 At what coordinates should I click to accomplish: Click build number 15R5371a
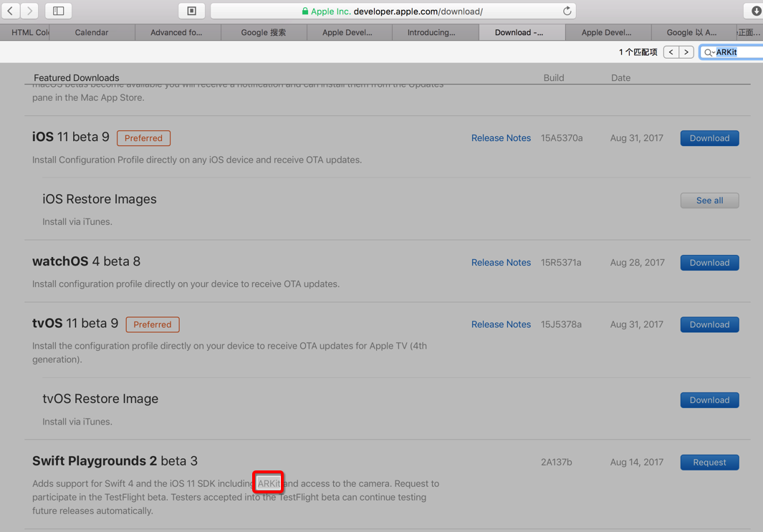pyautogui.click(x=561, y=263)
